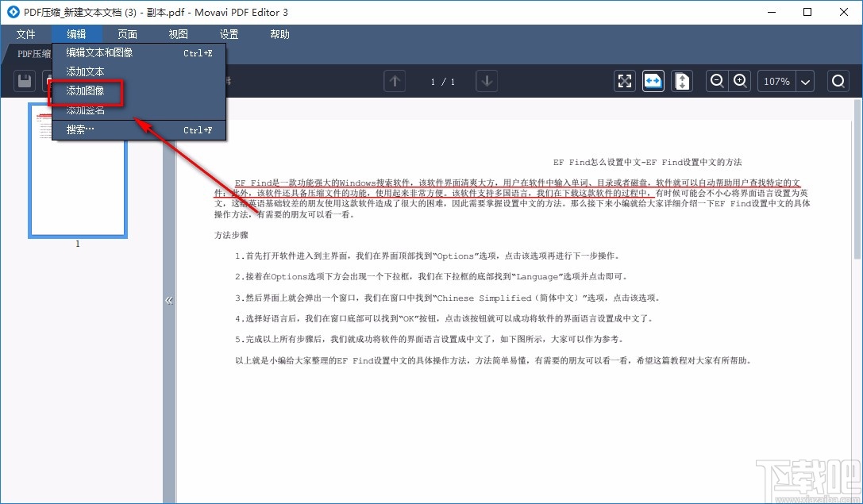Open the zoom level dropdown
This screenshot has width=863, height=504.
point(805,81)
